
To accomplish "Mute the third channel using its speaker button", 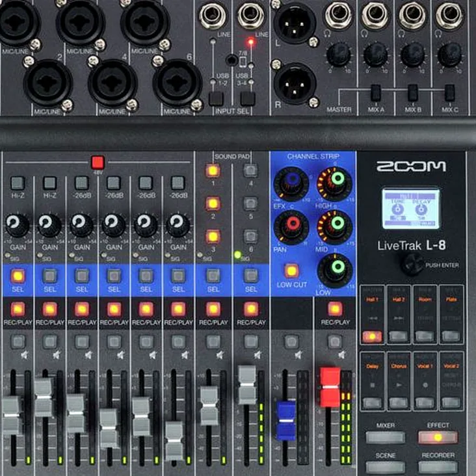I will point(82,341).
